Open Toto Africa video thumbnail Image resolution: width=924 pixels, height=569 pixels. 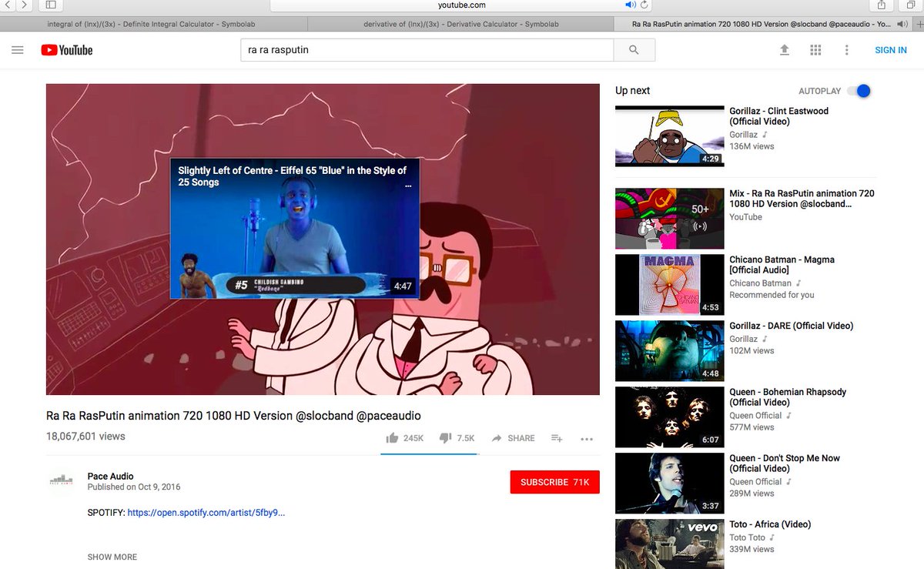[x=670, y=544]
